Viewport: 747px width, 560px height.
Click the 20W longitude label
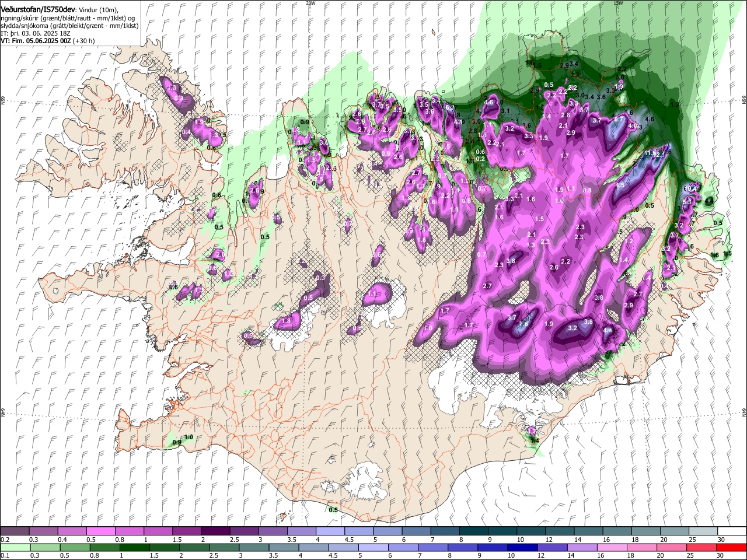pyautogui.click(x=310, y=3)
